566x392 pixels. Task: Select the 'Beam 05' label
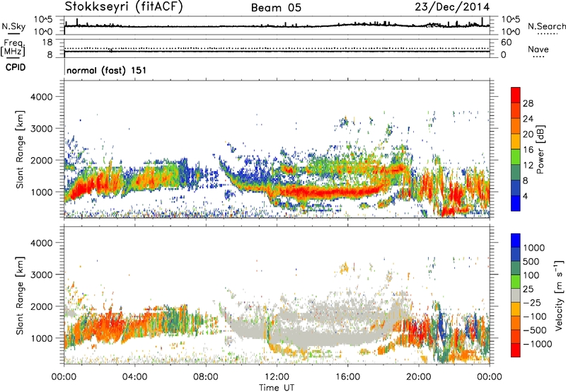[x=276, y=8]
